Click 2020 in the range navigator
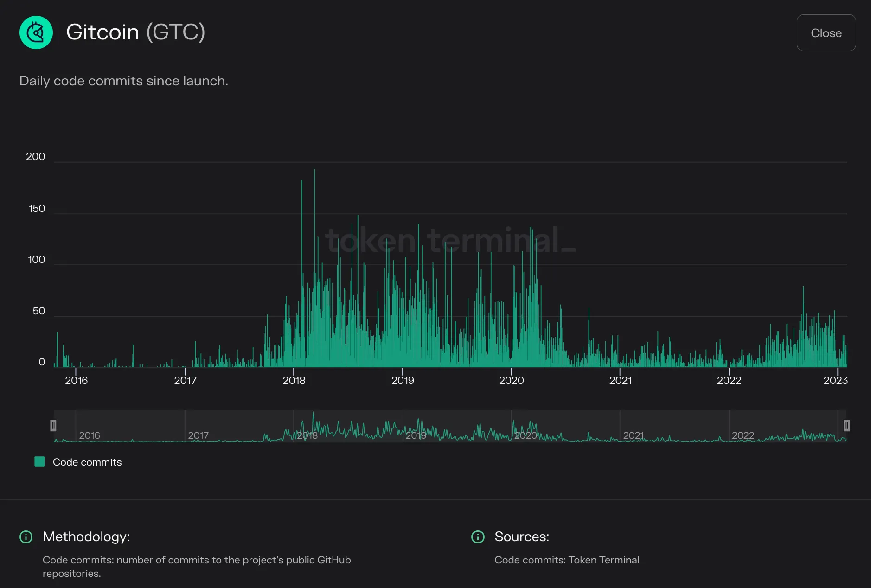This screenshot has height=588, width=871. pos(525,435)
